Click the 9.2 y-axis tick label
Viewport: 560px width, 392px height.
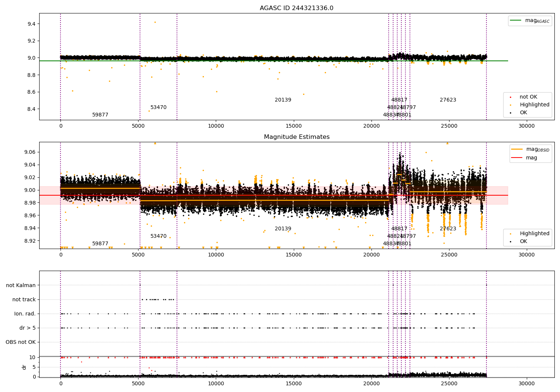point(31,41)
